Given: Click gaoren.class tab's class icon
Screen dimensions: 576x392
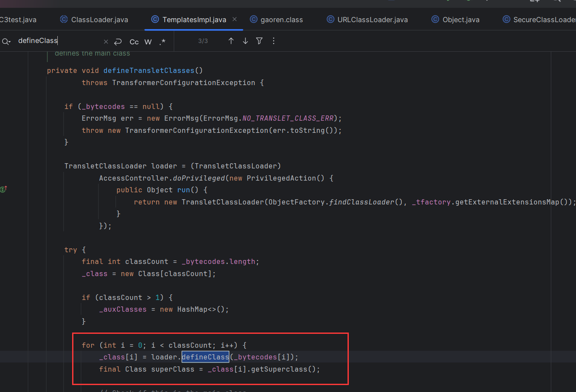Looking at the screenshot, I should click(x=254, y=19).
